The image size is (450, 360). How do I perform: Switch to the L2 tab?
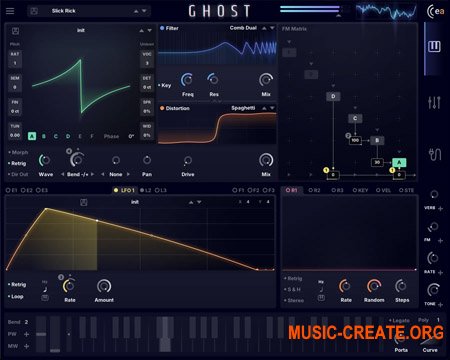(145, 190)
